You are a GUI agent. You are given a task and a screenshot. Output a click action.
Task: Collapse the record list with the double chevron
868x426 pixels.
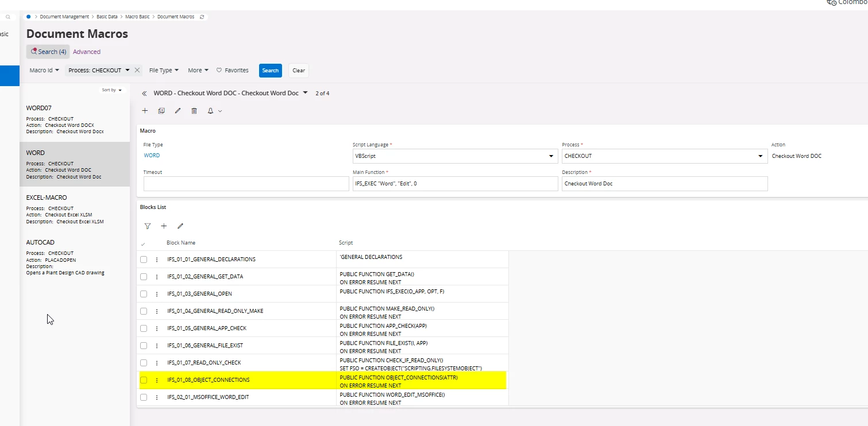(144, 93)
